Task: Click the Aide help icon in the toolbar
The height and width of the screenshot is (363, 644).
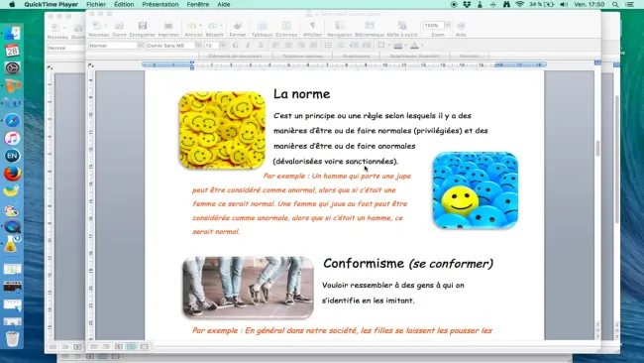Action: [x=461, y=26]
